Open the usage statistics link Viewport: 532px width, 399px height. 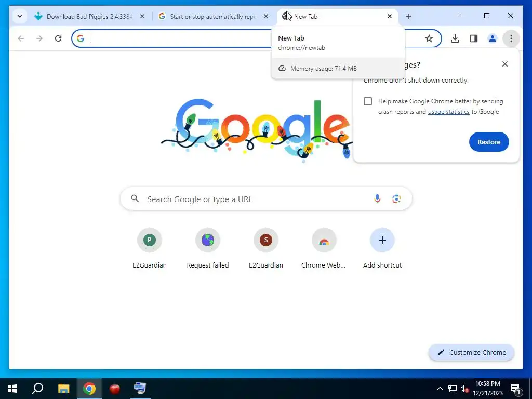[448, 112]
